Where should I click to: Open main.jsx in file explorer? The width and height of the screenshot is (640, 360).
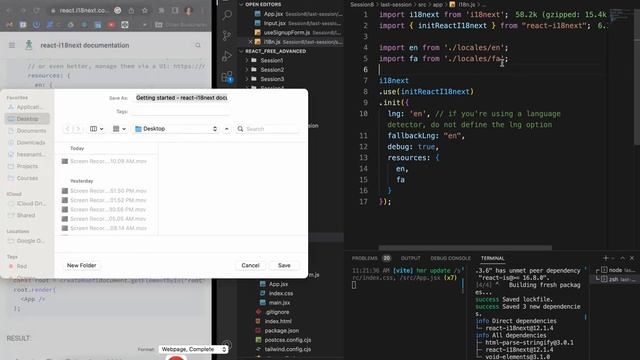[279, 303]
